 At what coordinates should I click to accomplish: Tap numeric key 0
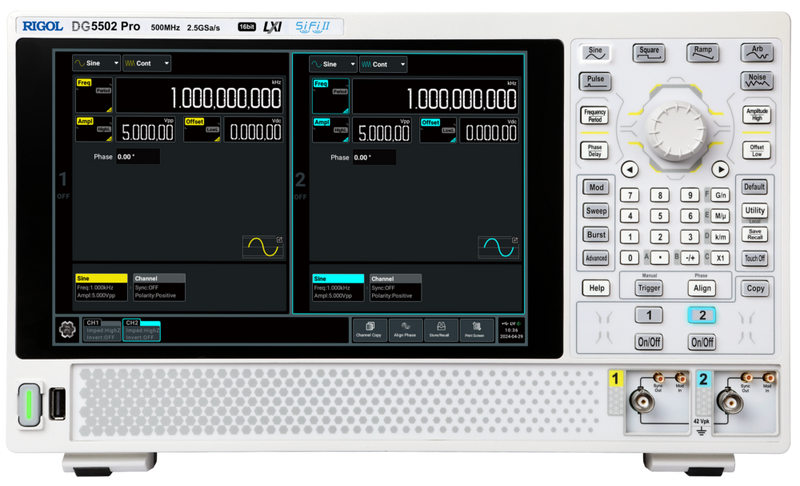pyautogui.click(x=630, y=258)
